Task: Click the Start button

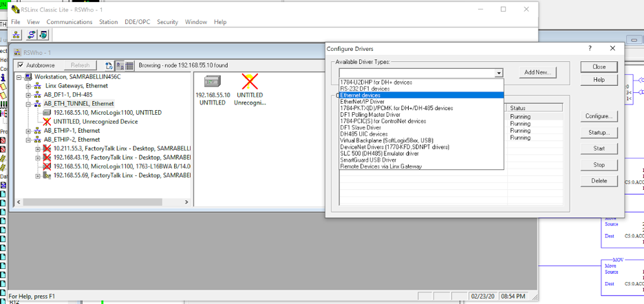Action: 599,149
